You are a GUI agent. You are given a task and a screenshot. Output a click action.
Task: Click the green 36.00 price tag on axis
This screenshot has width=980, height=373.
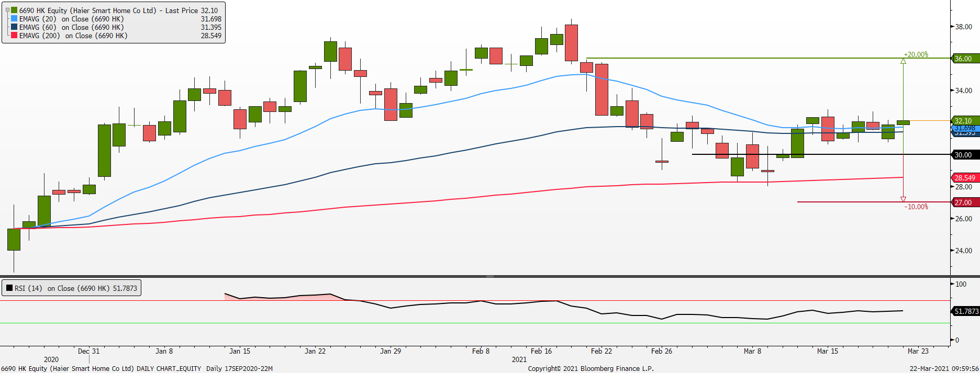pyautogui.click(x=965, y=59)
